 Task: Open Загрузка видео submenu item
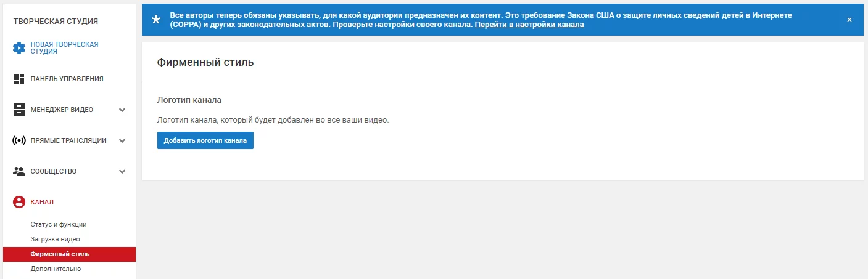coord(56,239)
